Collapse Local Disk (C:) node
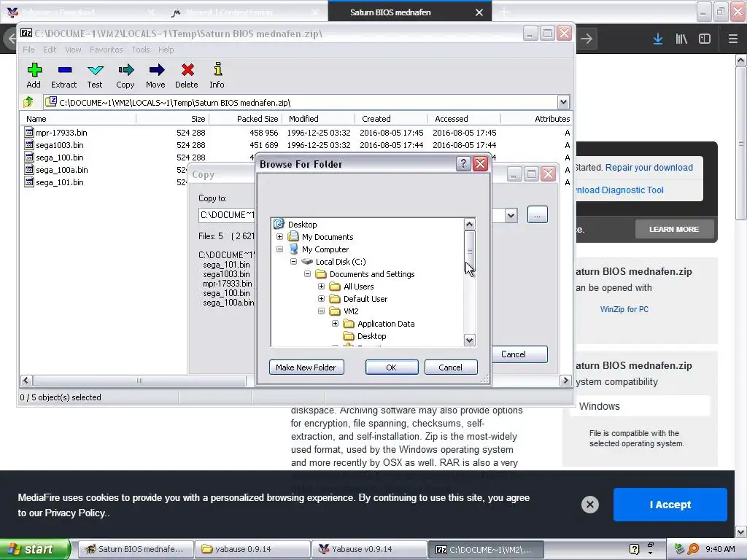The height and width of the screenshot is (560, 747). click(293, 262)
